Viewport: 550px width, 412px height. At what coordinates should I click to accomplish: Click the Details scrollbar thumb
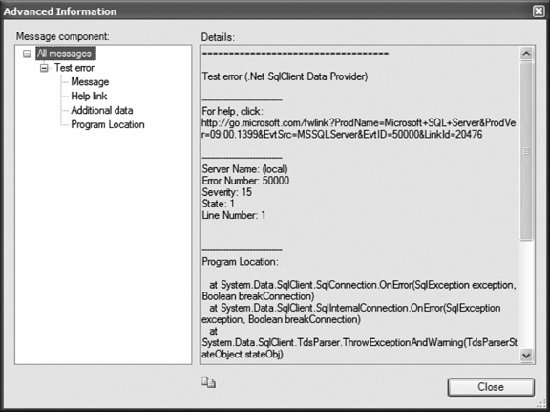(x=526, y=151)
